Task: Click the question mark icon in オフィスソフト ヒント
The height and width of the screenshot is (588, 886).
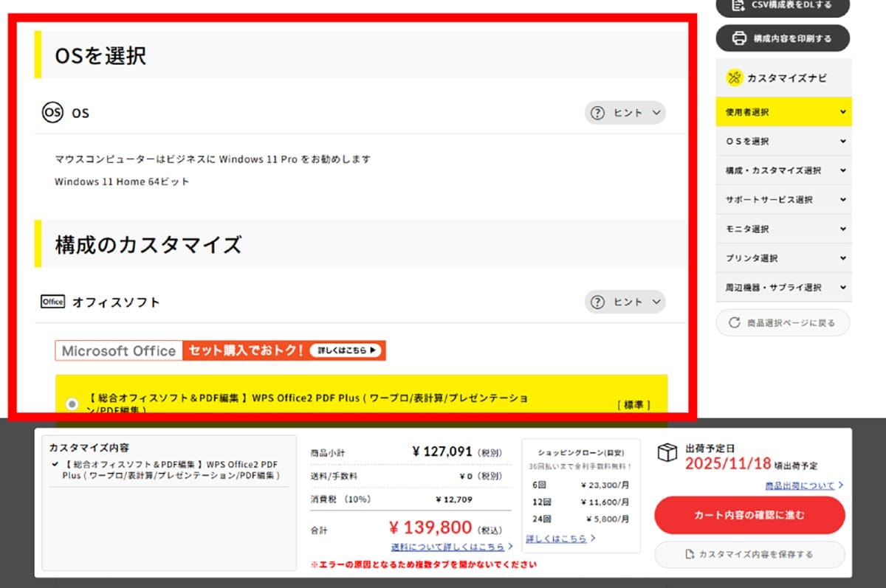Action: coord(598,302)
